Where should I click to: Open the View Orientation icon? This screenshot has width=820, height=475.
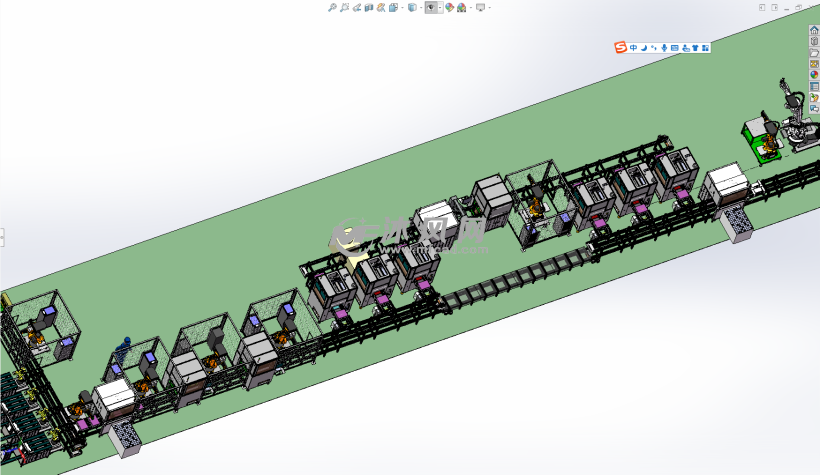pos(392,7)
